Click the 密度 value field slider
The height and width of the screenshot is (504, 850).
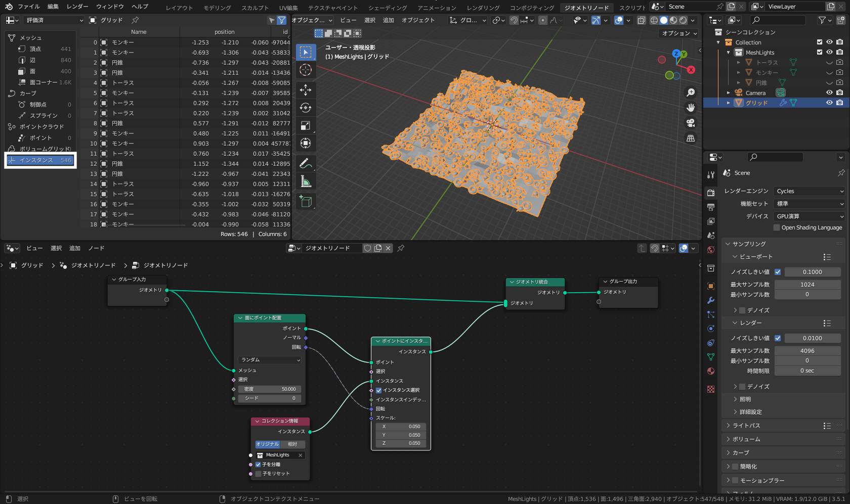click(270, 389)
